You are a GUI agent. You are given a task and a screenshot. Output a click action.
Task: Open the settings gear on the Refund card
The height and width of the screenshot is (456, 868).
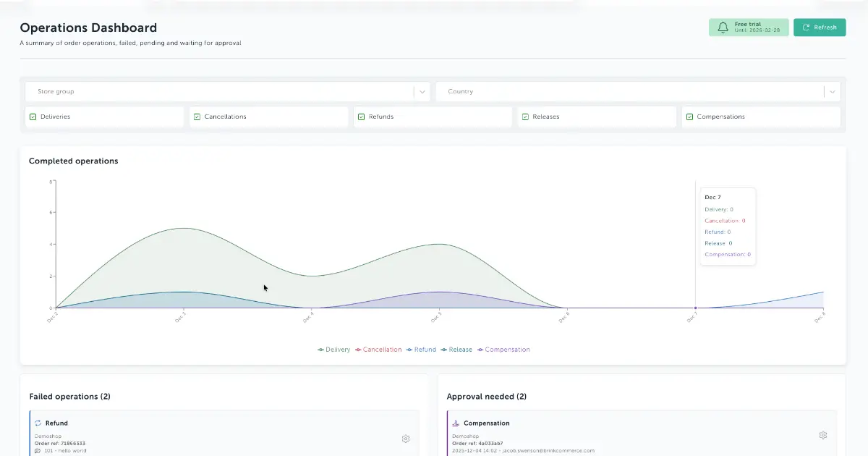click(x=405, y=439)
